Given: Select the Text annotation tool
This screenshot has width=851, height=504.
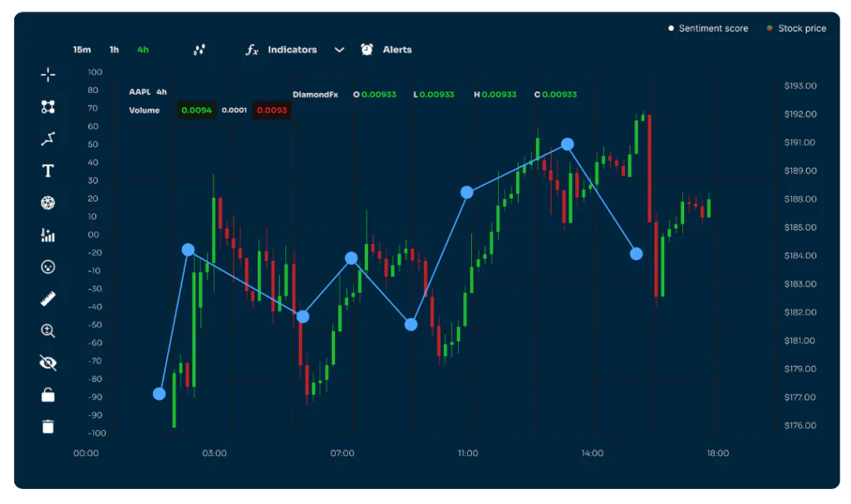Looking at the screenshot, I should pyautogui.click(x=48, y=170).
